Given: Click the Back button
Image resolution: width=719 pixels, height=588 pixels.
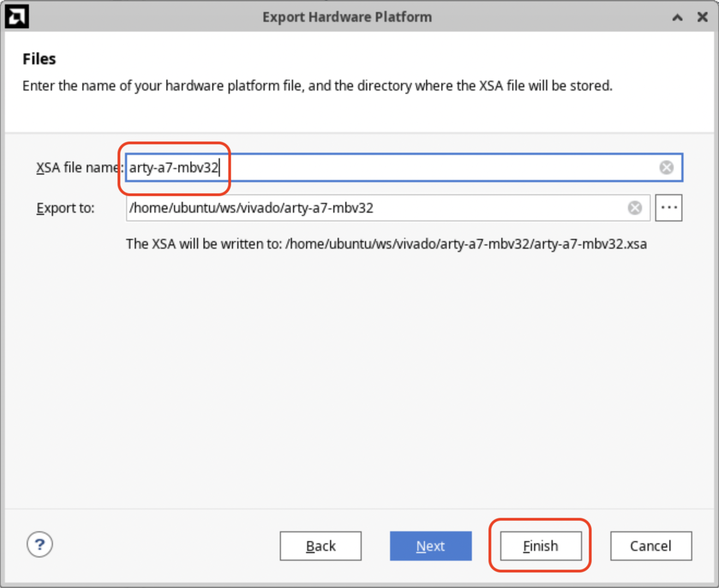Looking at the screenshot, I should tap(321, 546).
